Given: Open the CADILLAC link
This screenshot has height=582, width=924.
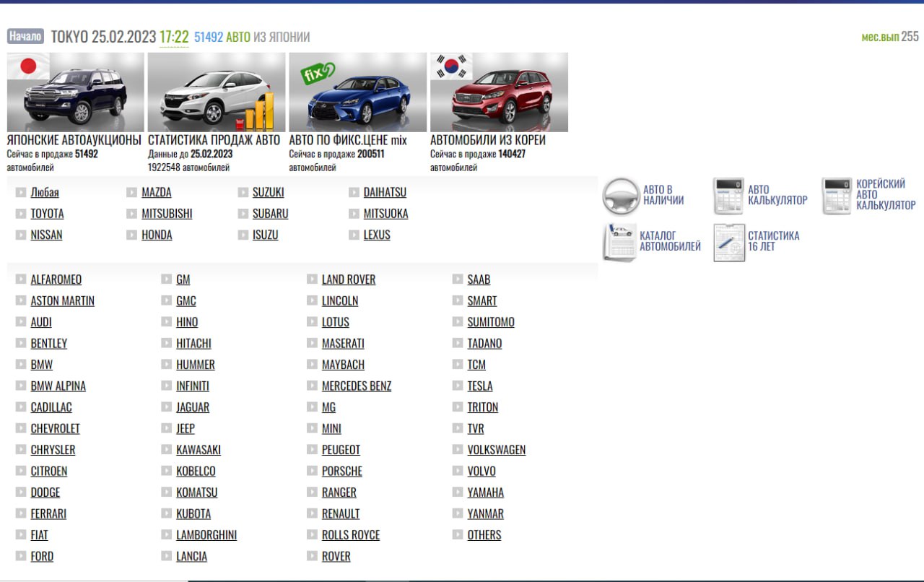Looking at the screenshot, I should click(51, 407).
